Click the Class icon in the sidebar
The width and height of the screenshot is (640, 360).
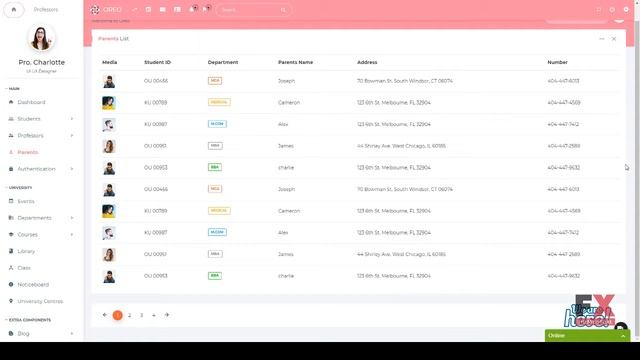tap(11, 268)
